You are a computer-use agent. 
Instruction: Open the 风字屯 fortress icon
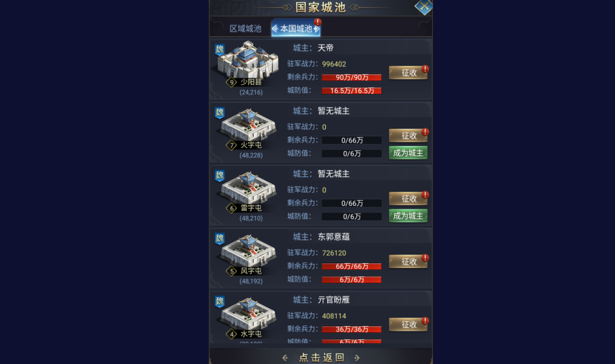tap(249, 251)
